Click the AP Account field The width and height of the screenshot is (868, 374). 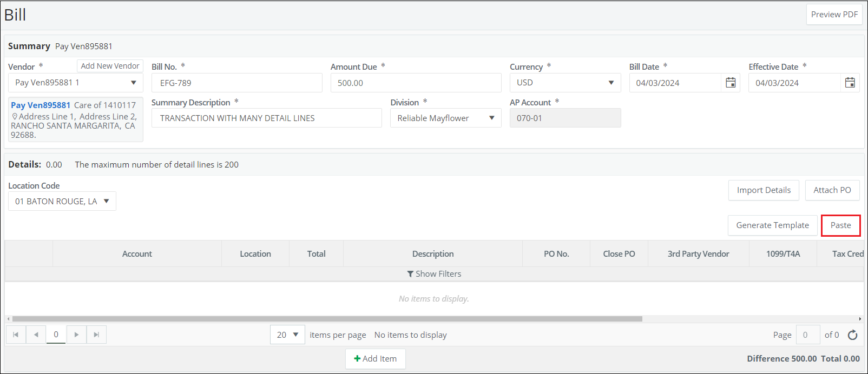click(x=565, y=118)
